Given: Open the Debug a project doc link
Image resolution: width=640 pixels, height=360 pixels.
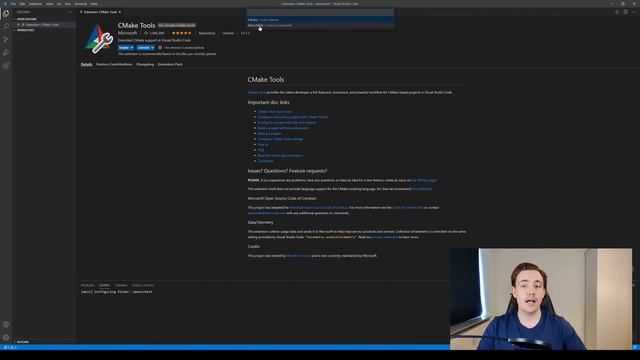Looking at the screenshot, I should [269, 133].
